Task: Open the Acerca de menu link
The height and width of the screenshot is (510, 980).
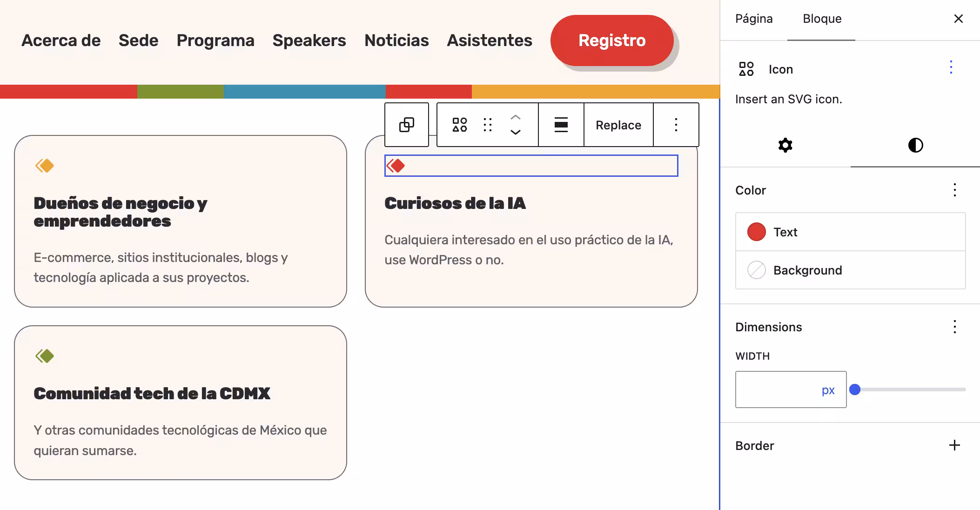Action: click(61, 40)
